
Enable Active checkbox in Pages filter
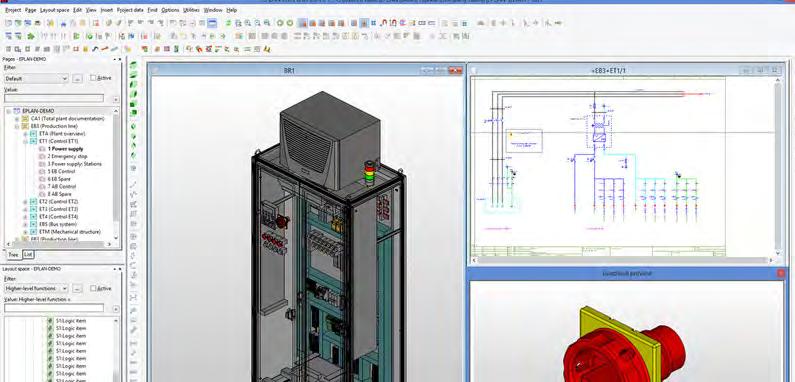[93, 78]
